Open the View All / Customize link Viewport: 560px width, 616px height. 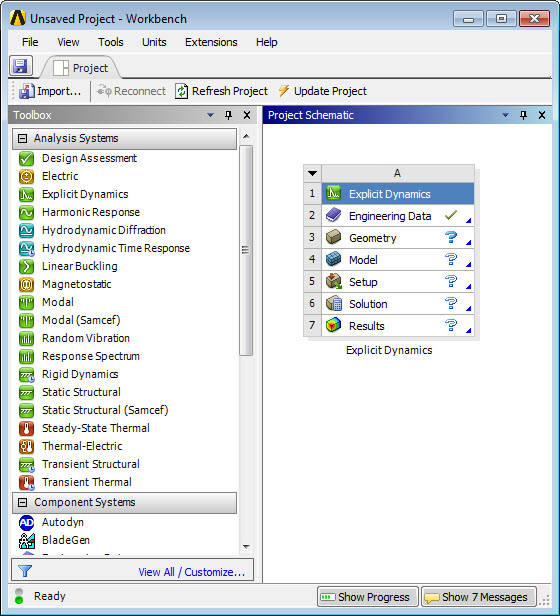tap(192, 572)
